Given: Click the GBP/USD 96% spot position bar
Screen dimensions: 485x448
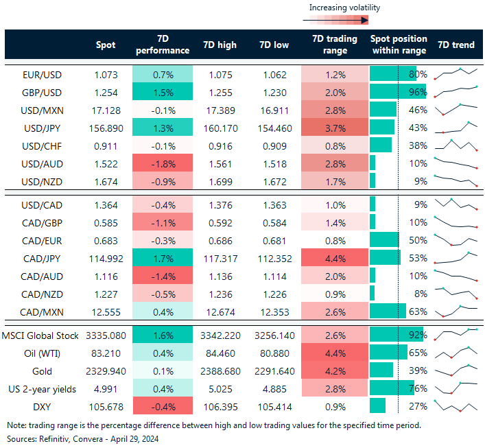Looking at the screenshot, I should 397,91.
